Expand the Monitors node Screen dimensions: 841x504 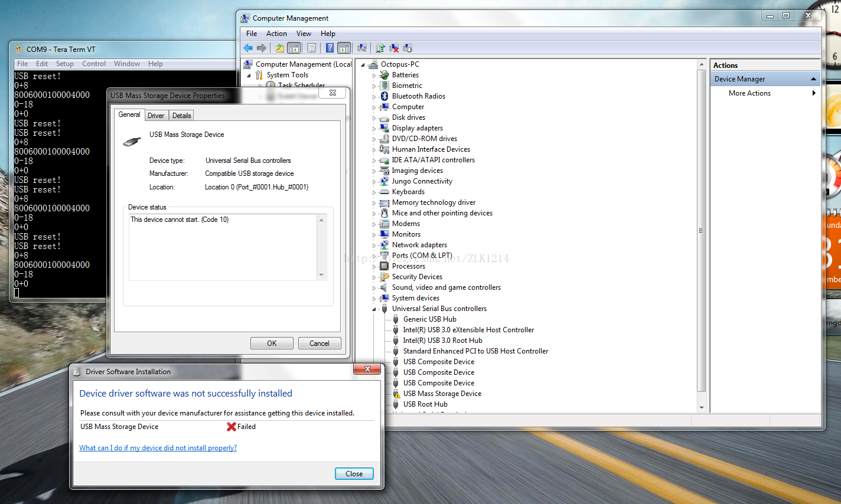click(374, 235)
